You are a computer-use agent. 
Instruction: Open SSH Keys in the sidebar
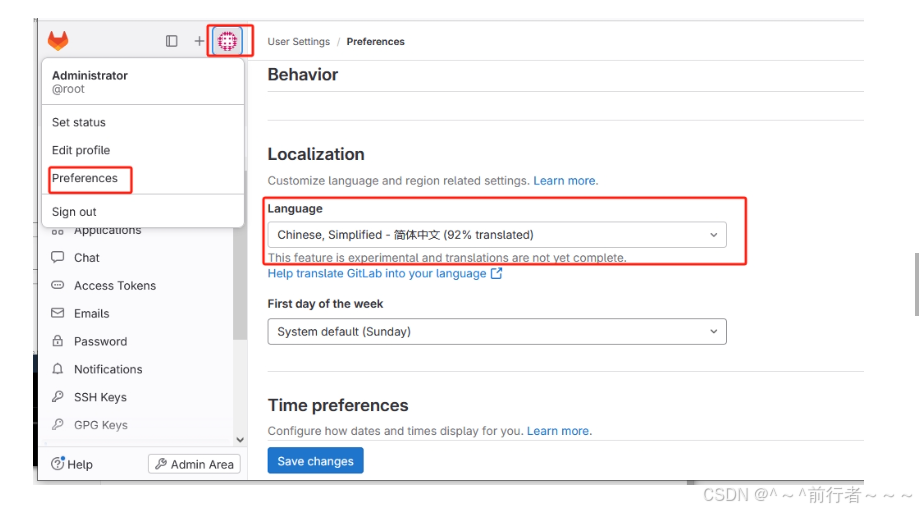100,397
